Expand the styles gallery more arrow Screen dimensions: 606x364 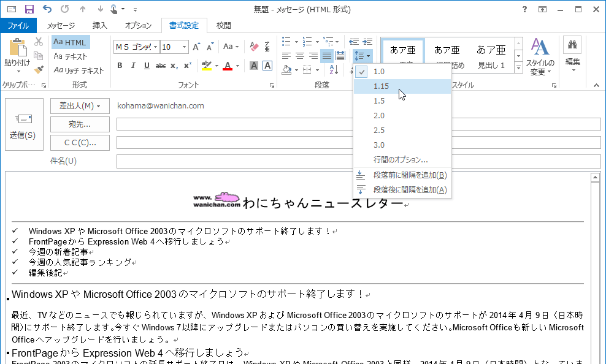[519, 67]
